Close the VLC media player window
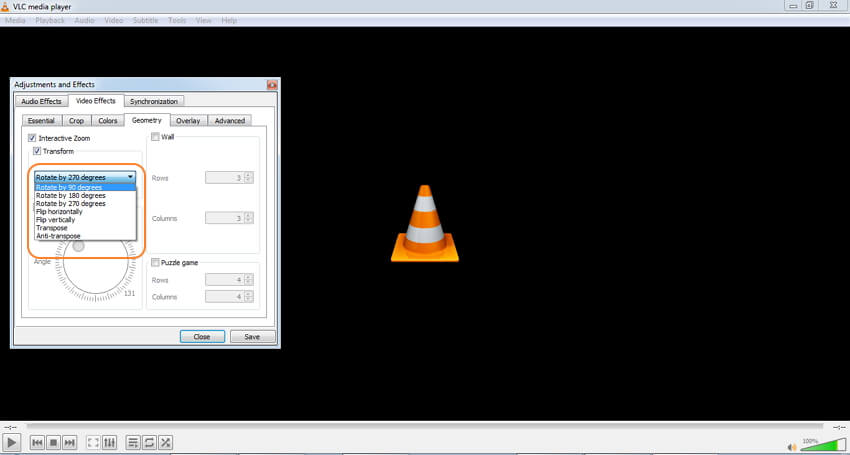Screen dimensions: 850x455 [x=834, y=5]
